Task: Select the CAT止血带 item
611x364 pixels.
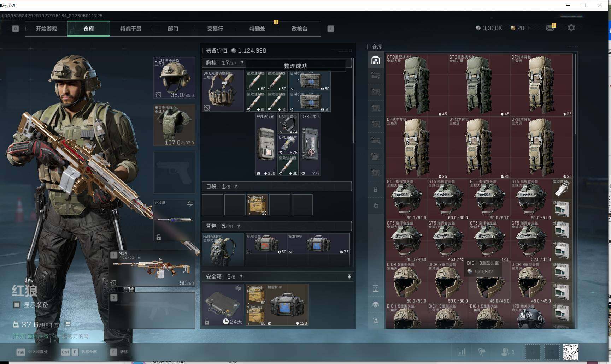Action: coord(288,124)
